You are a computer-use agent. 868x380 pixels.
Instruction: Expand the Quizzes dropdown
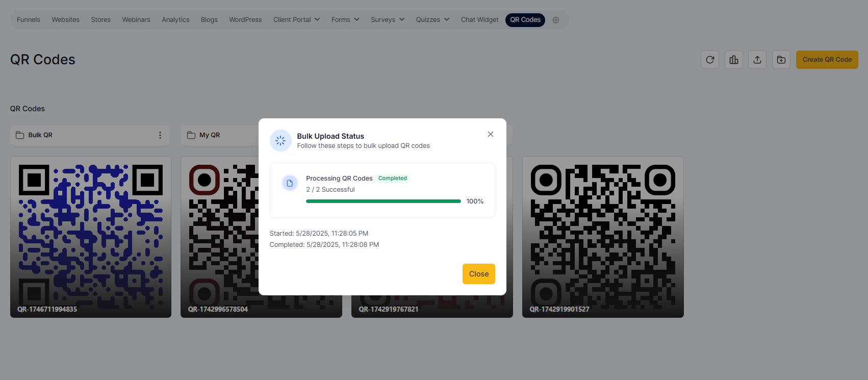coord(432,20)
